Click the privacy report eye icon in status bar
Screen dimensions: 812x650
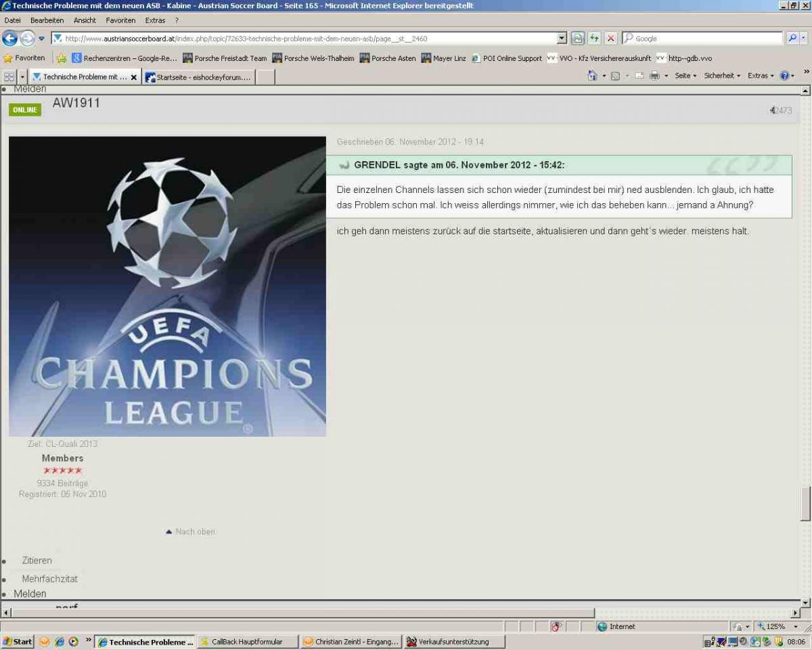click(557, 627)
